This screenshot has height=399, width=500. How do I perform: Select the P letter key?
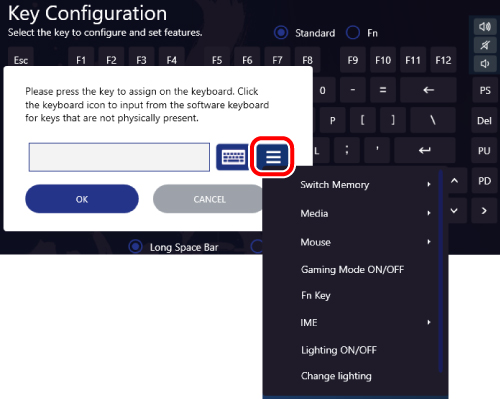(332, 120)
